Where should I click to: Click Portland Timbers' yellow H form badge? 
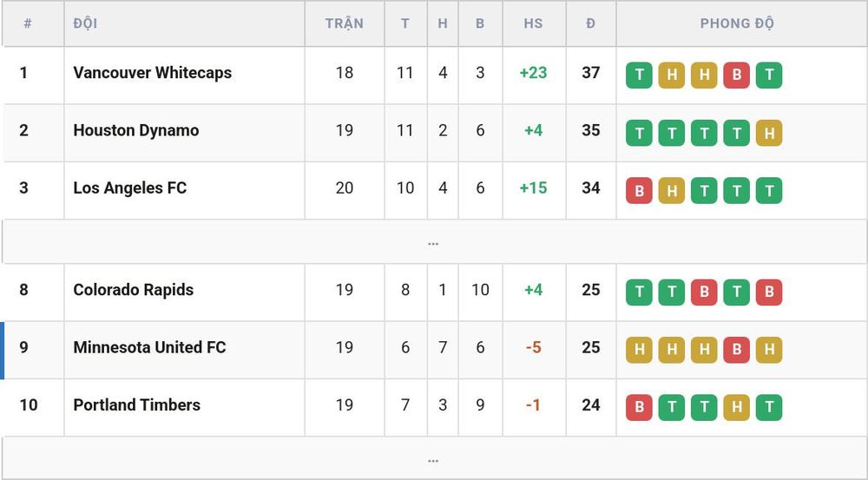(736, 407)
